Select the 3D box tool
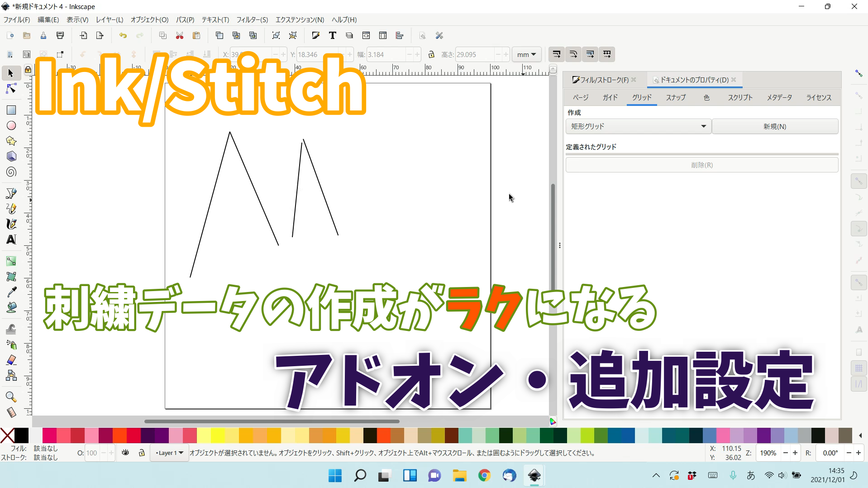Image resolution: width=868 pixels, height=488 pixels. [11, 156]
